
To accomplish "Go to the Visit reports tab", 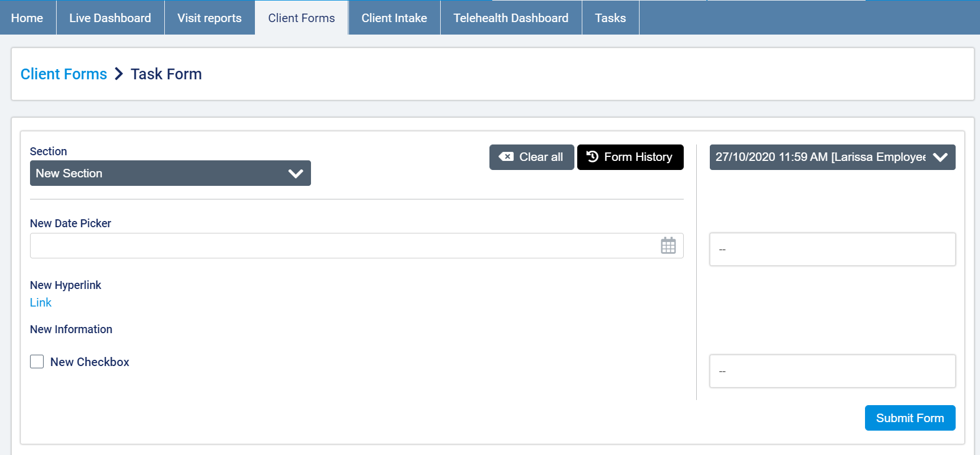I will tap(210, 18).
